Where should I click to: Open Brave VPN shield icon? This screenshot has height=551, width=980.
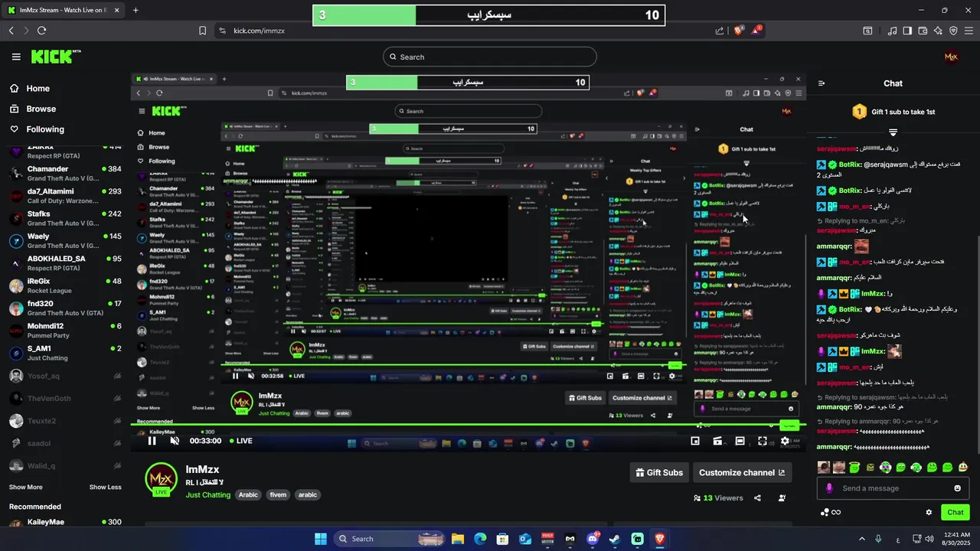click(x=953, y=31)
